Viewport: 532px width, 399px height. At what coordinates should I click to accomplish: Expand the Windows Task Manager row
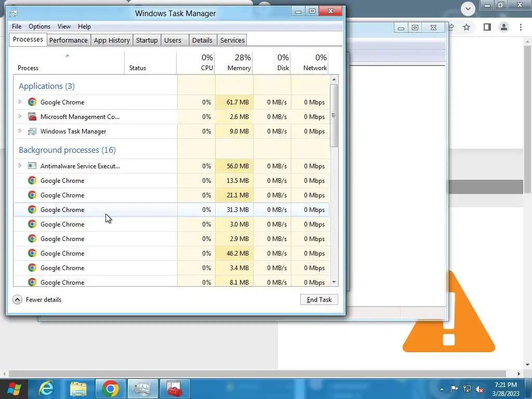[20, 131]
